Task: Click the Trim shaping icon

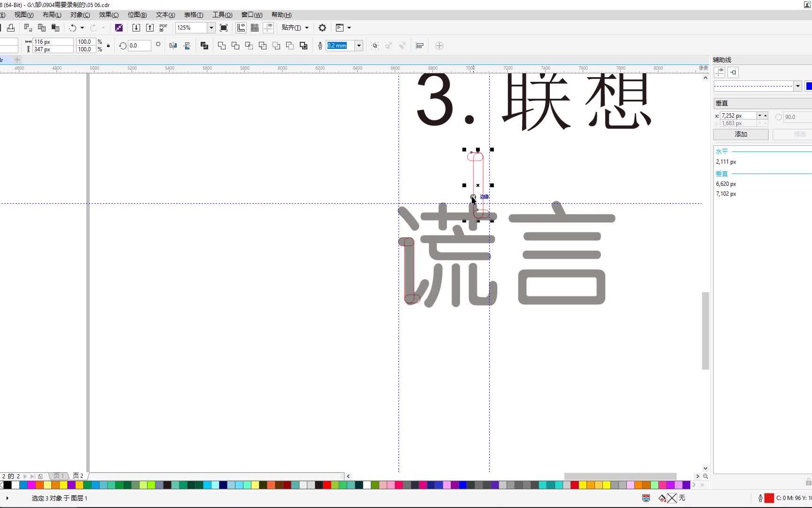Action: point(235,46)
